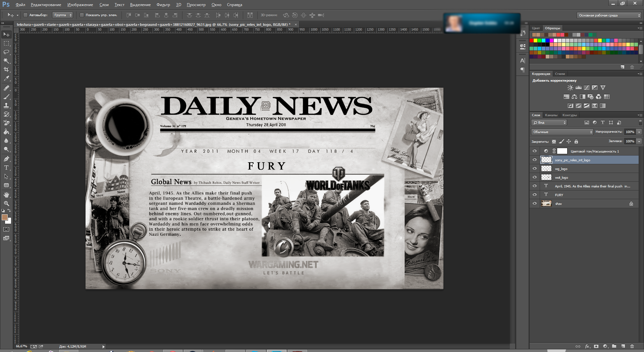Switch to the Каналы tab
The image size is (644, 352).
point(551,115)
